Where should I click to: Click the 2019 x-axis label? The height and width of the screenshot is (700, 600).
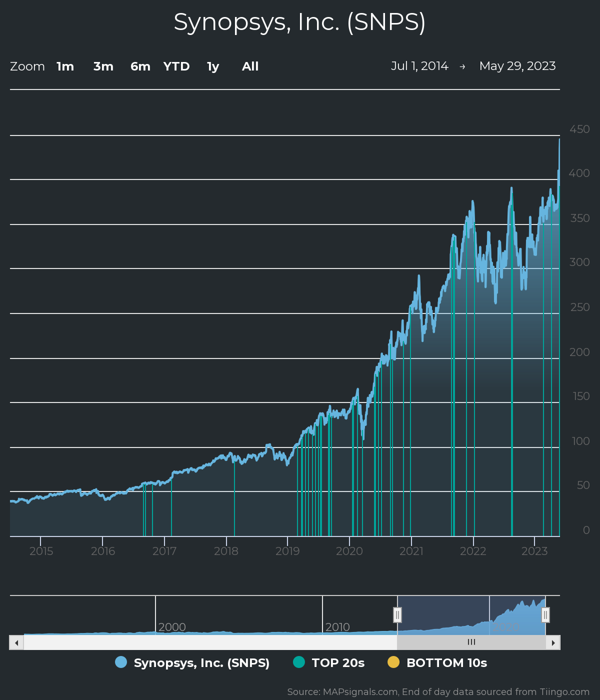click(x=287, y=551)
